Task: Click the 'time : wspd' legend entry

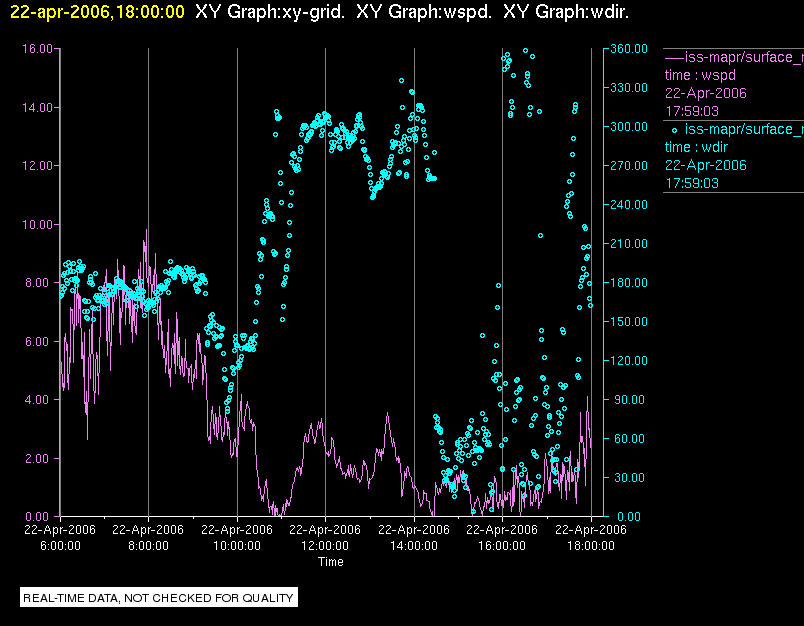Action: coord(700,75)
